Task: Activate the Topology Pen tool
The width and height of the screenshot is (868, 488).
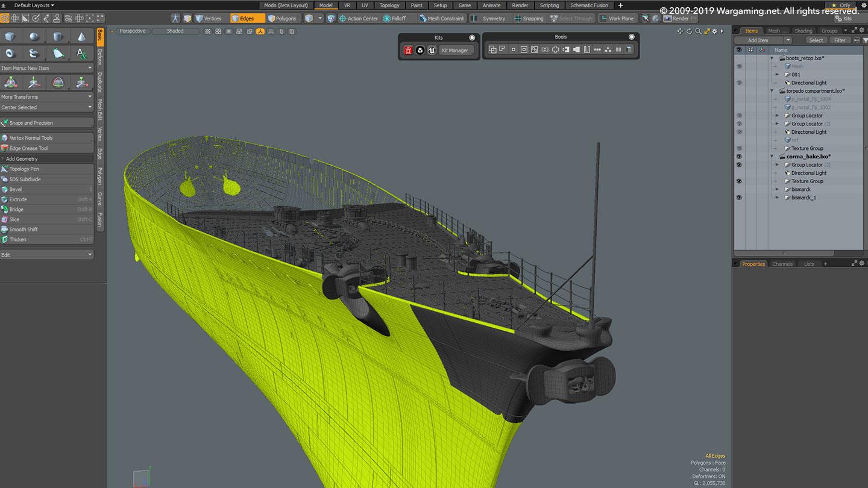Action: pos(24,169)
